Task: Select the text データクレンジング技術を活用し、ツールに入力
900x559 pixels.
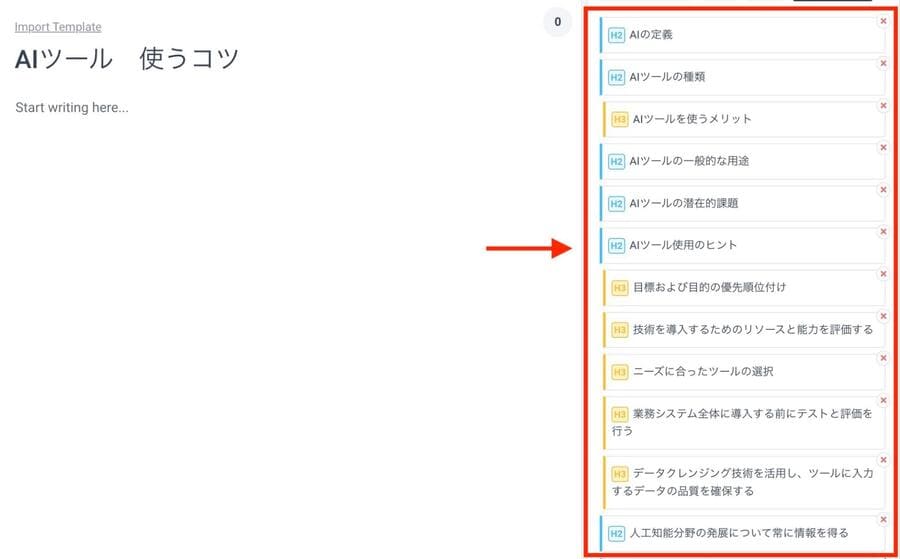Action: point(753,473)
